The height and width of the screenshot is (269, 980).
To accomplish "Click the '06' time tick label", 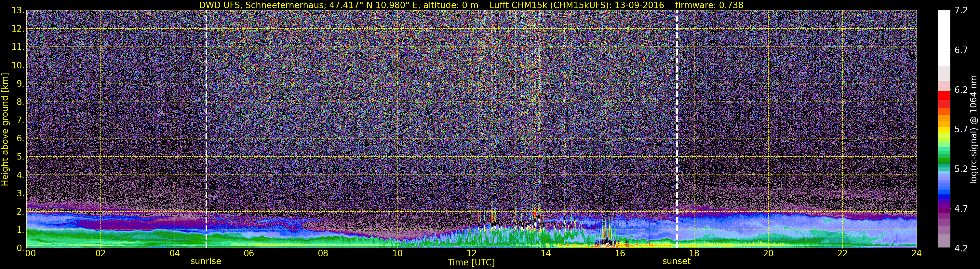I will coord(249,253).
